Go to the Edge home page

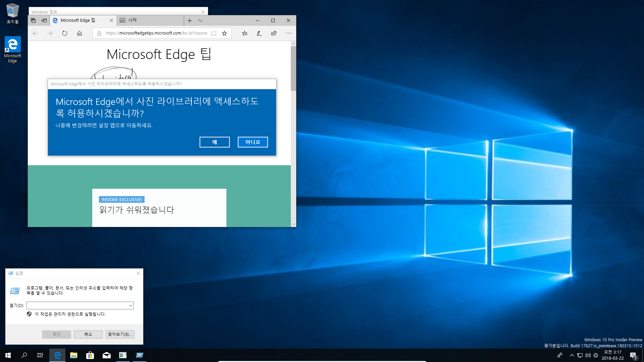[79, 33]
